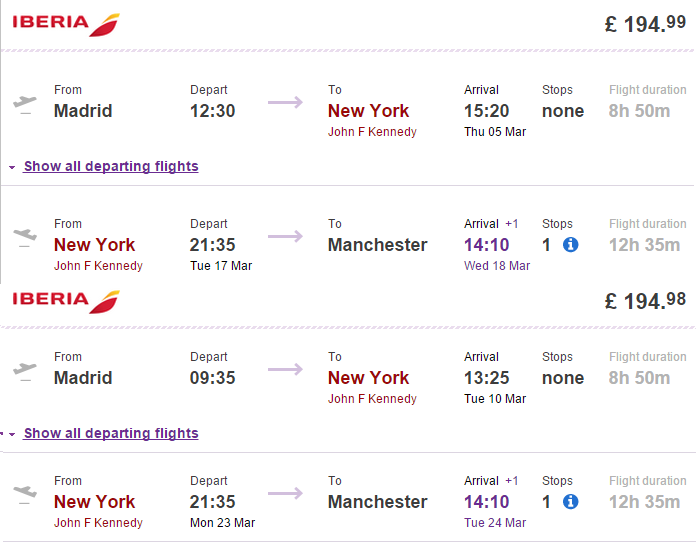Click New York destination arriving Thu 05 Mar

[x=369, y=111]
